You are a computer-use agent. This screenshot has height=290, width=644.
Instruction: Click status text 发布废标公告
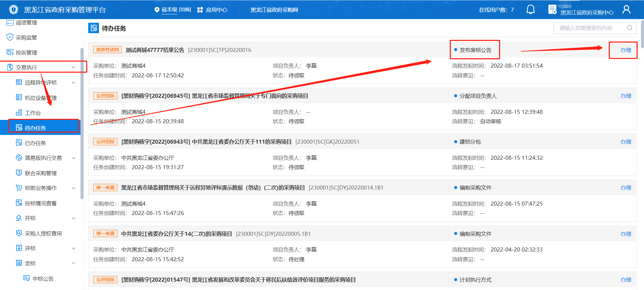click(475, 50)
